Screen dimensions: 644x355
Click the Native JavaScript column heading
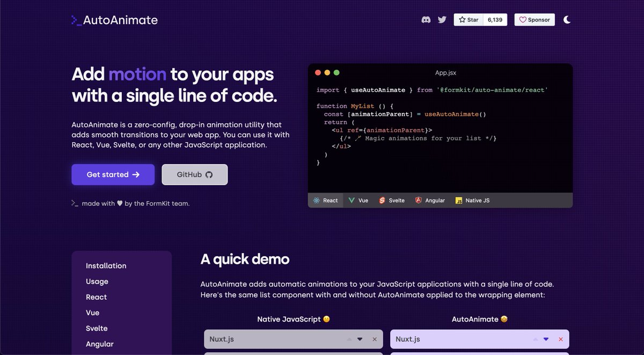pos(294,319)
